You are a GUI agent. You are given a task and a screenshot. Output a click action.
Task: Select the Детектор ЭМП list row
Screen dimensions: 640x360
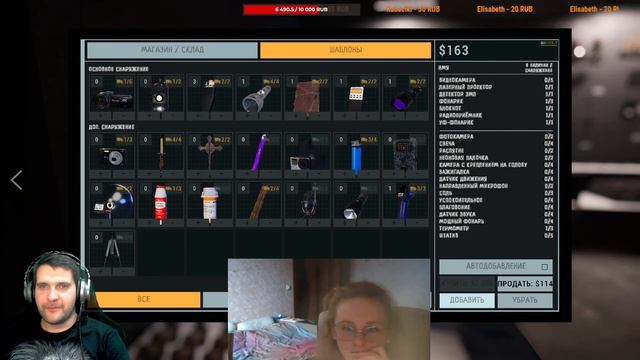(496, 94)
